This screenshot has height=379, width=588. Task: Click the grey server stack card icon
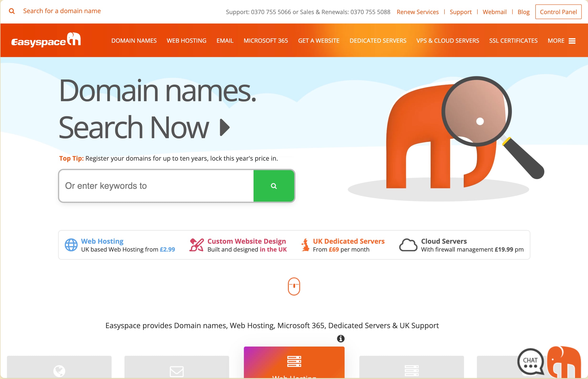[x=412, y=371]
